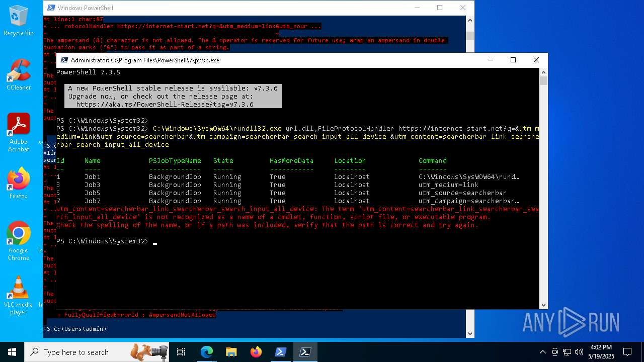Open File Explorer from the taskbar

click(231, 352)
